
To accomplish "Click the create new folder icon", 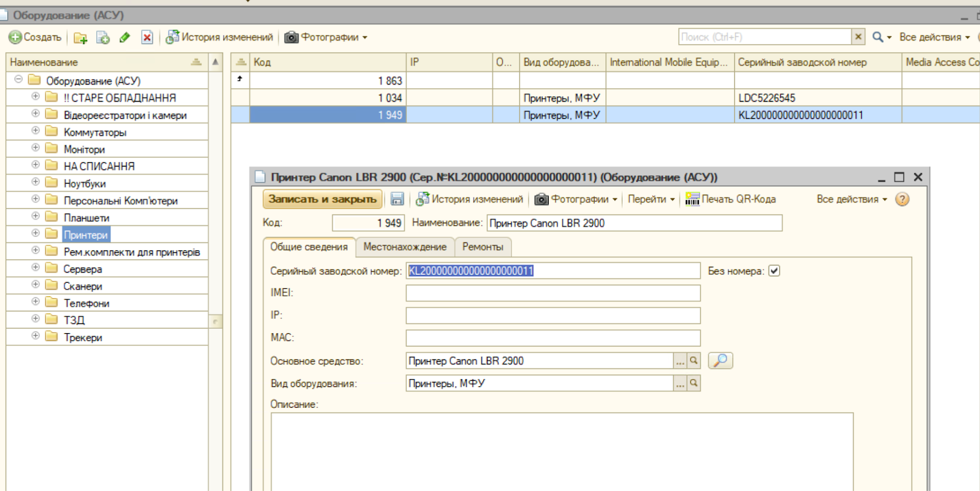I will point(80,38).
